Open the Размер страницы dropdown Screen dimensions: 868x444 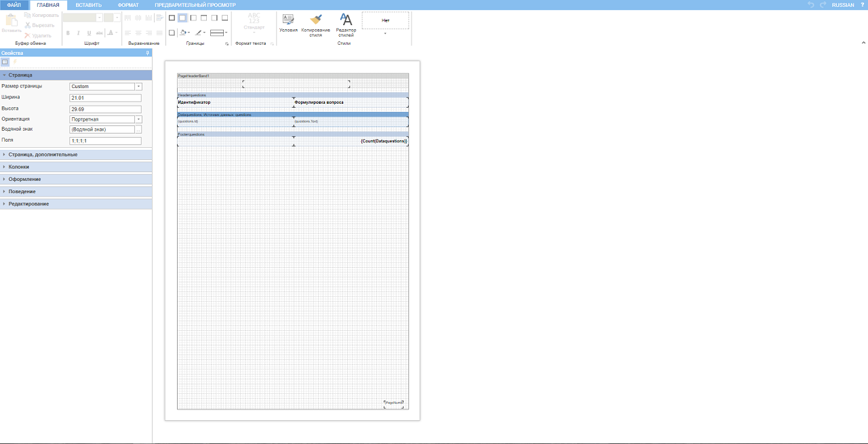[138, 87]
